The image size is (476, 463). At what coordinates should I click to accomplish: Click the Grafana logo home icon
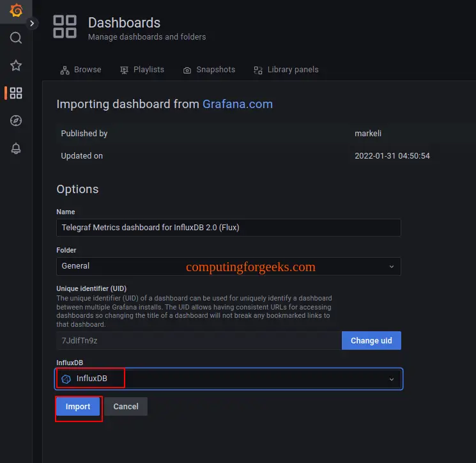(x=16, y=11)
